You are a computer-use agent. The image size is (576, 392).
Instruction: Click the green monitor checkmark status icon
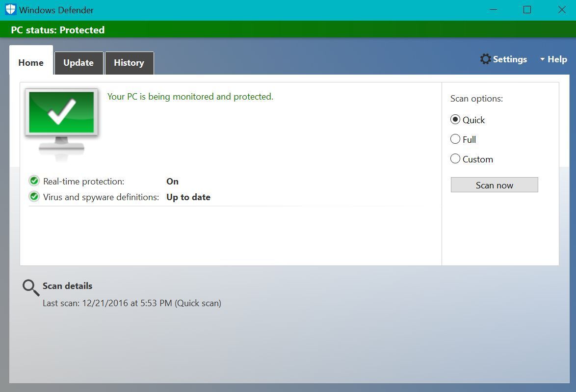(61, 124)
